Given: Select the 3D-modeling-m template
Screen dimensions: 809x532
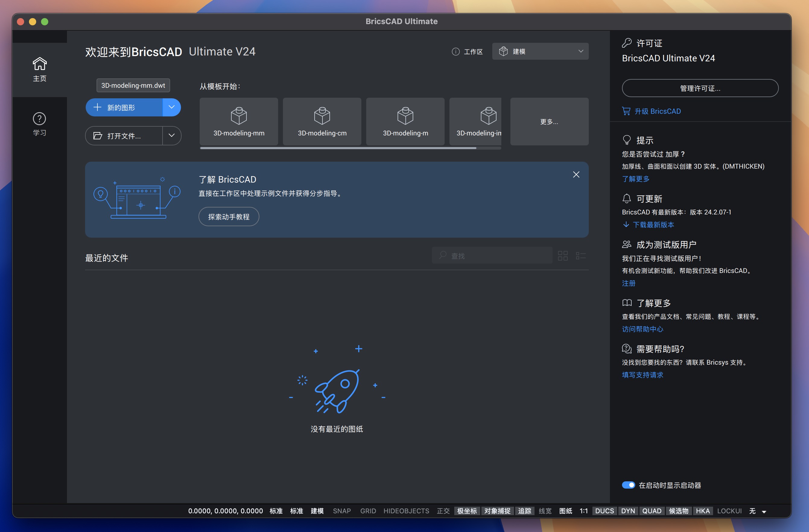Looking at the screenshot, I should click(405, 121).
